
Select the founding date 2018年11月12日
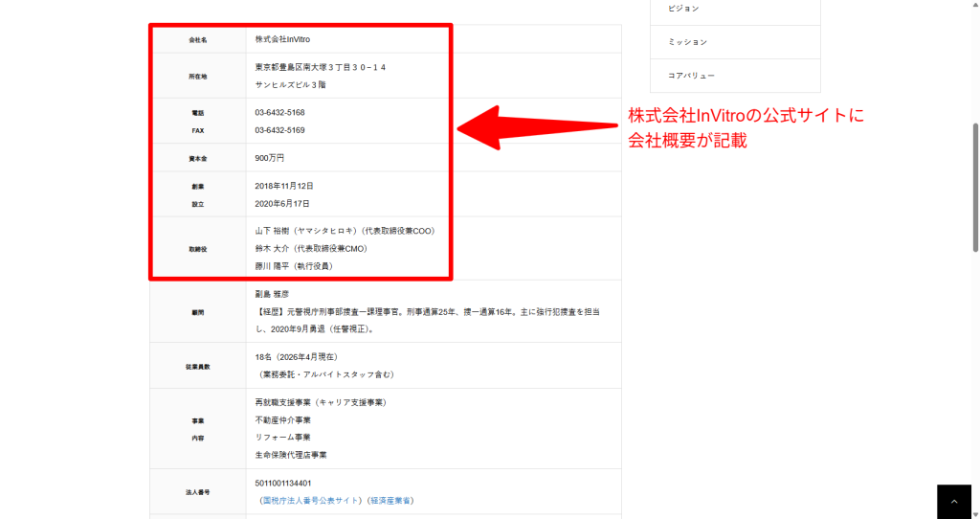pos(284,186)
